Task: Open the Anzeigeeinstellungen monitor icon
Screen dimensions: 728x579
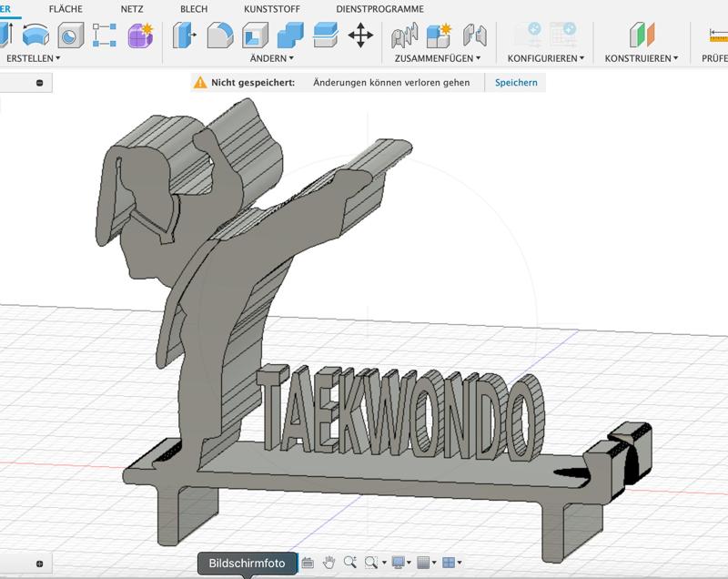Action: pos(398,563)
